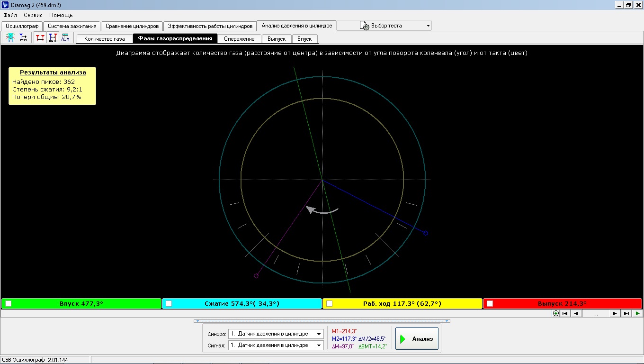Click the ΔM=97,0° value
The width and height of the screenshot is (644, 364).
pyautogui.click(x=343, y=346)
